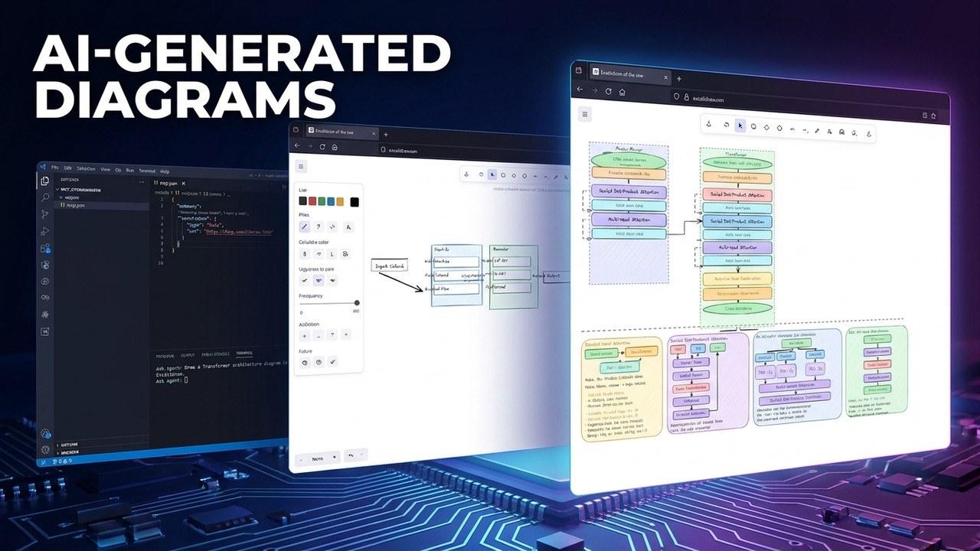The image size is (980, 551).
Task: Open the Explorer icon in VS Code activity bar
Action: point(44,181)
